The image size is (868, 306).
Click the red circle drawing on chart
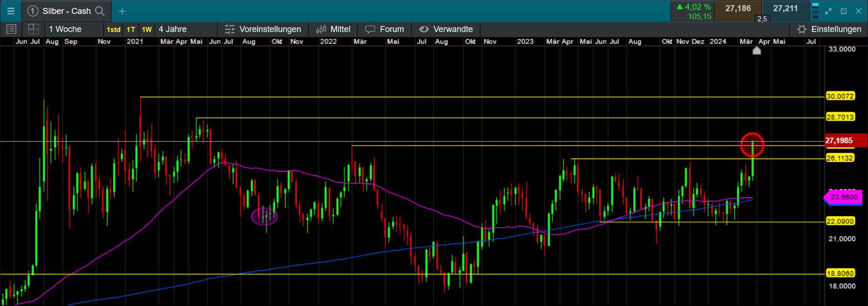point(752,145)
